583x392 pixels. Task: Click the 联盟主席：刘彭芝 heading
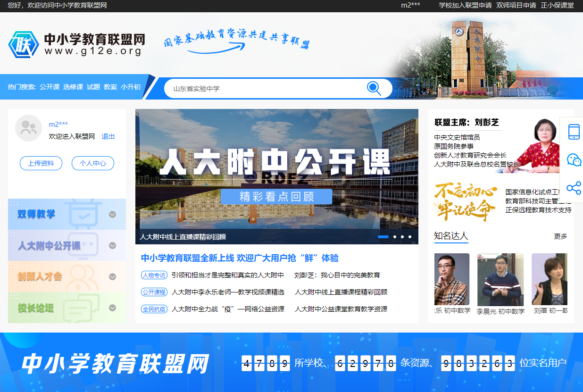tap(466, 123)
